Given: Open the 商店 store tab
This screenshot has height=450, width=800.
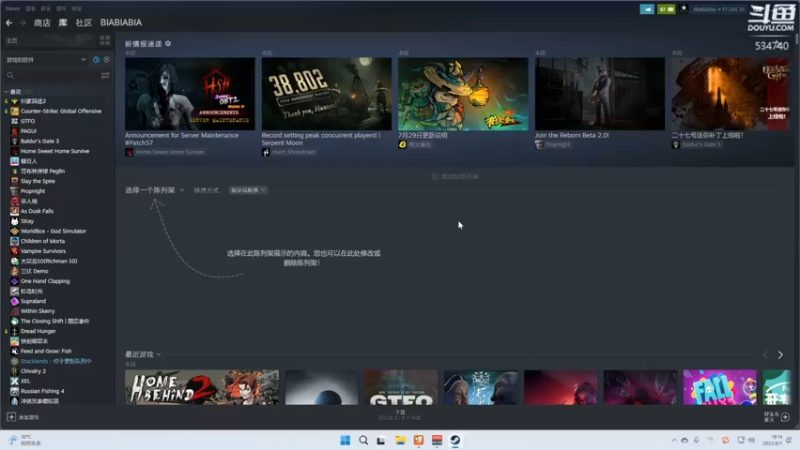Looking at the screenshot, I should point(42,22).
